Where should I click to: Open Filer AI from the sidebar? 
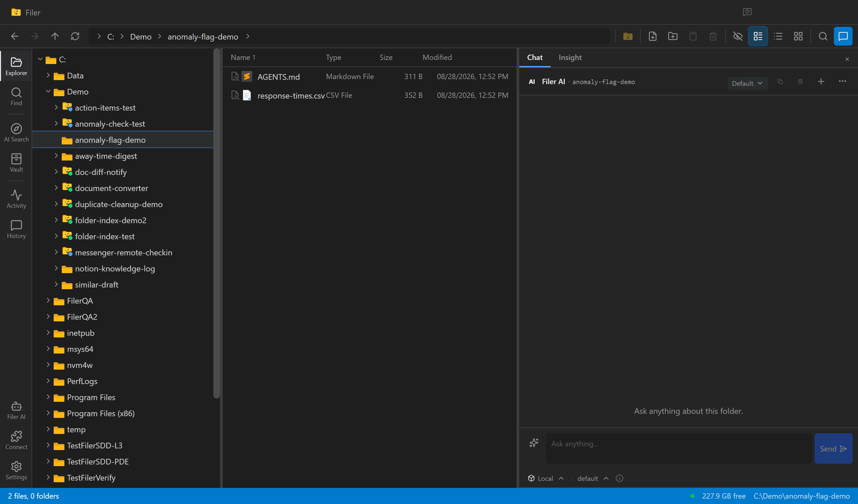tap(16, 410)
